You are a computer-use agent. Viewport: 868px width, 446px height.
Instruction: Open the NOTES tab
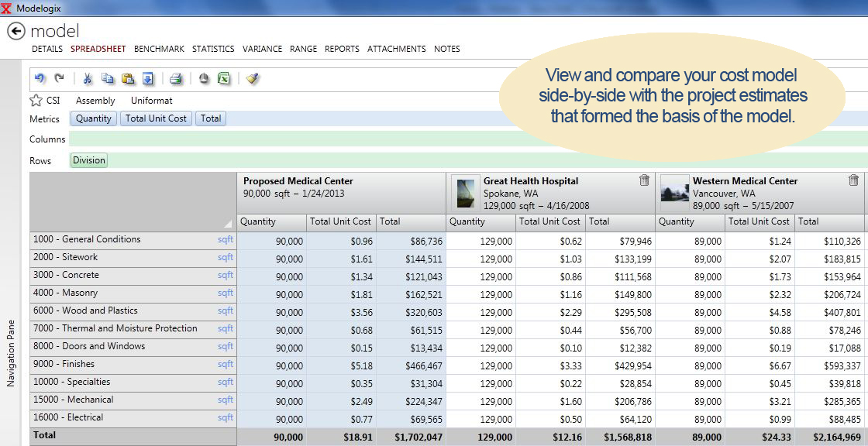pyautogui.click(x=446, y=49)
